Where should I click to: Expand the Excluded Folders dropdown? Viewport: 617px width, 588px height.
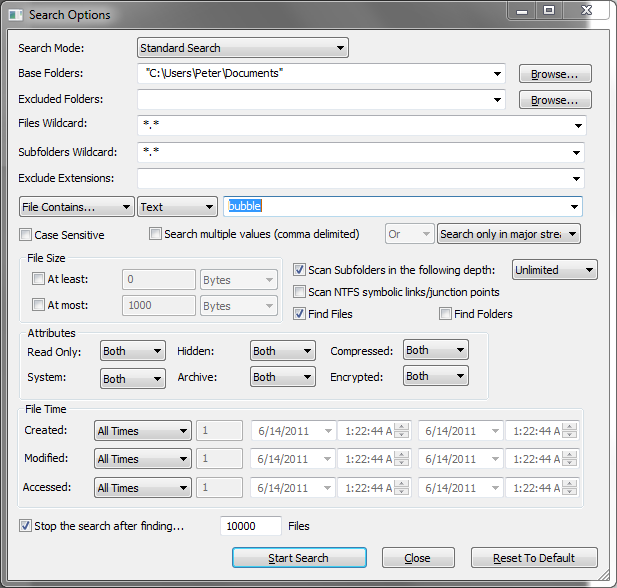(497, 100)
